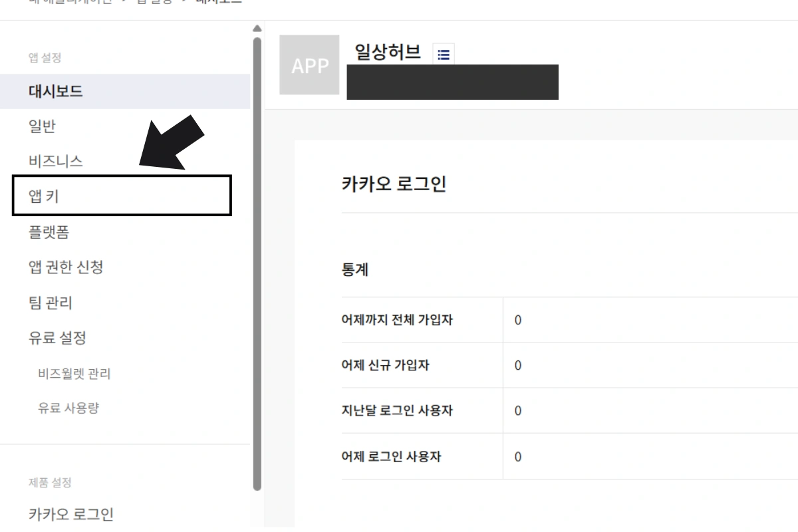Click the sidebar vertical scrollbar

[257, 266]
